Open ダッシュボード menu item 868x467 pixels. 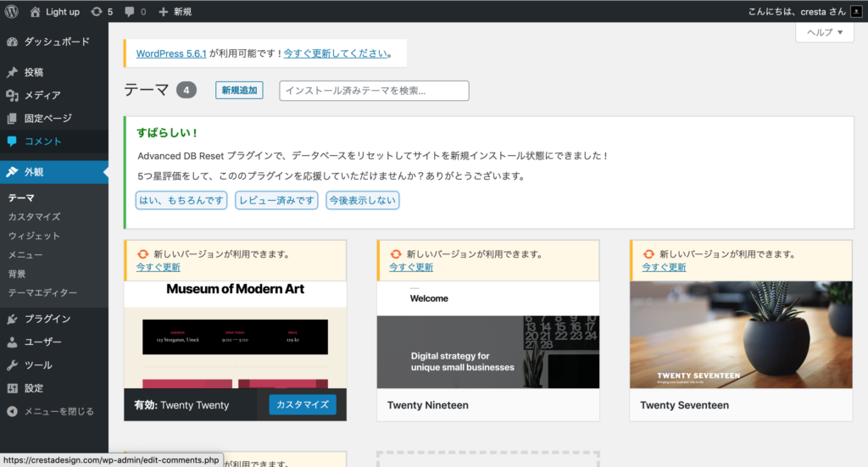(x=54, y=42)
